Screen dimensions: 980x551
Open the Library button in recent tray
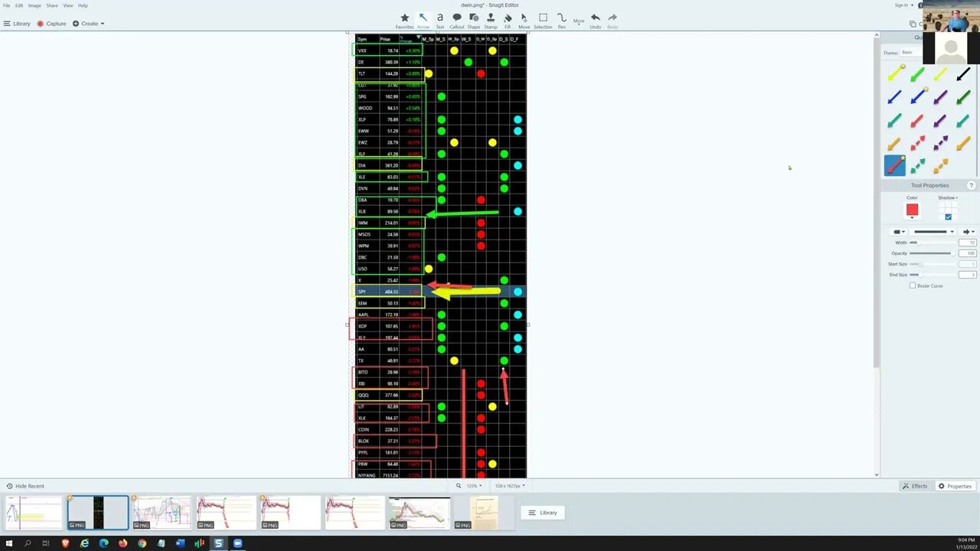pyautogui.click(x=543, y=513)
